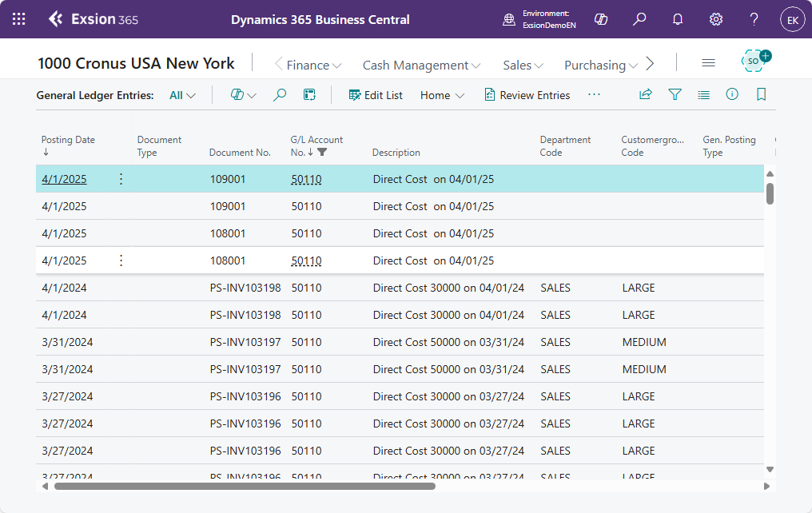Open the app launcher waffle icon
This screenshot has width=812, height=513.
19,19
